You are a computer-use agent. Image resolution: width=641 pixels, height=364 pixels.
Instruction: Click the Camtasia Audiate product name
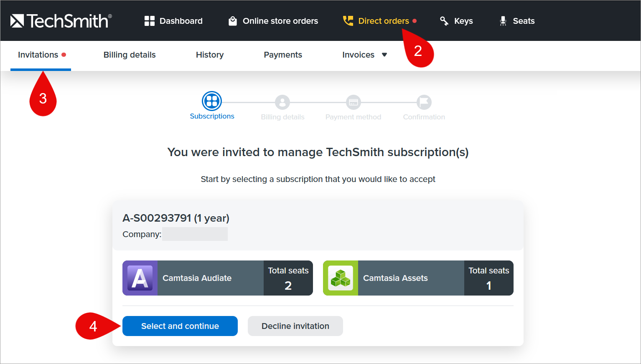[197, 278]
